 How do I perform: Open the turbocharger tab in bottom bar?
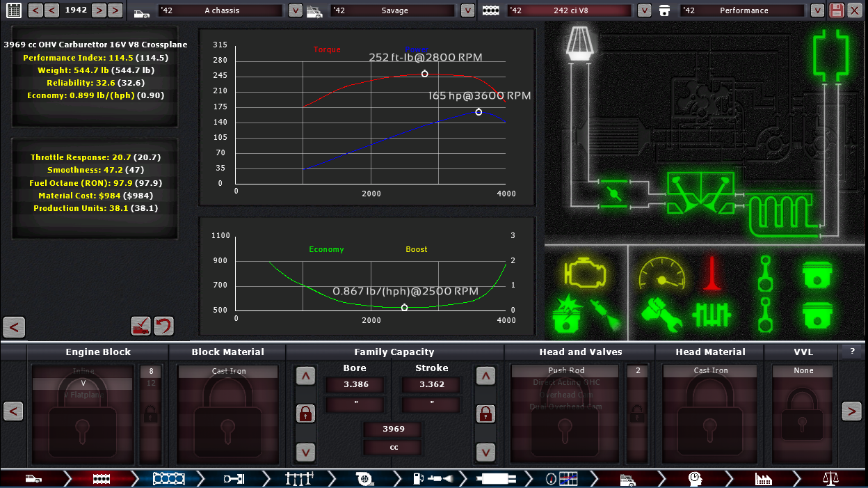[362, 479]
